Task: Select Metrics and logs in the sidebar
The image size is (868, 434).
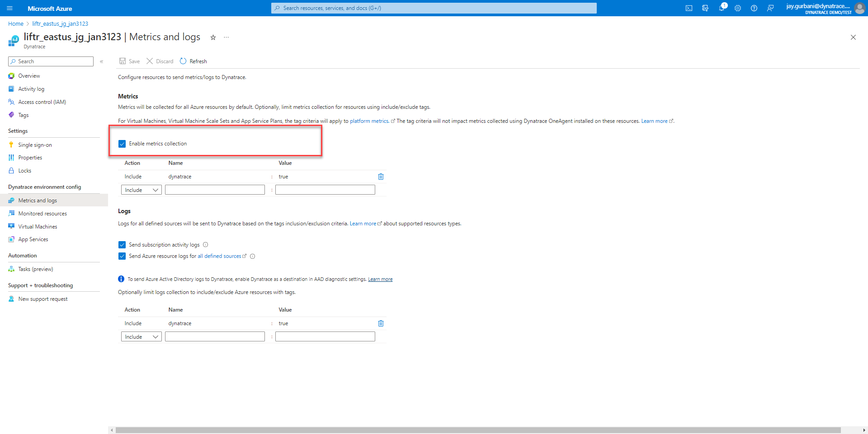Action: pos(54,201)
